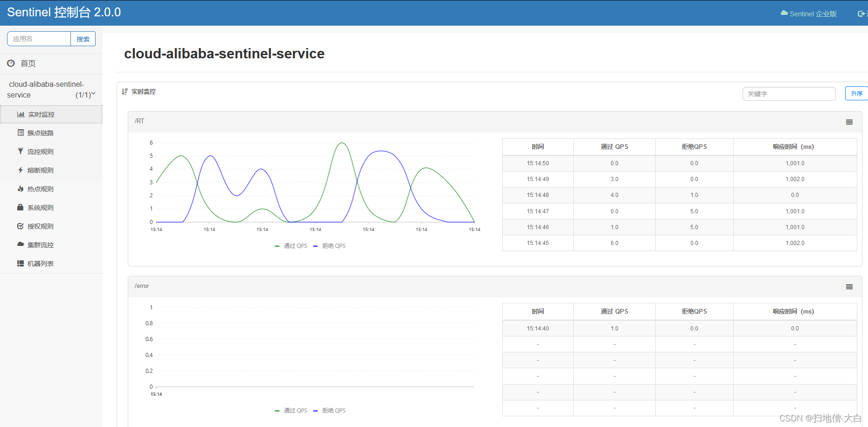
Task: Open the 流控规则 menu item
Action: [51, 152]
